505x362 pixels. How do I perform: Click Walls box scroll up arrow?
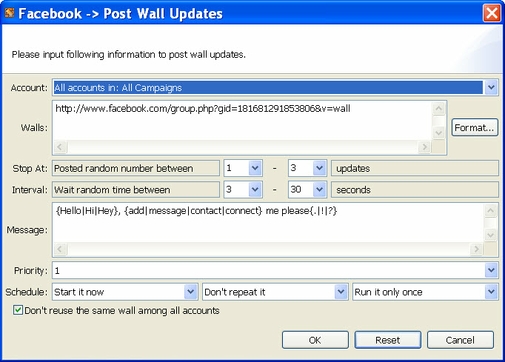439,108
